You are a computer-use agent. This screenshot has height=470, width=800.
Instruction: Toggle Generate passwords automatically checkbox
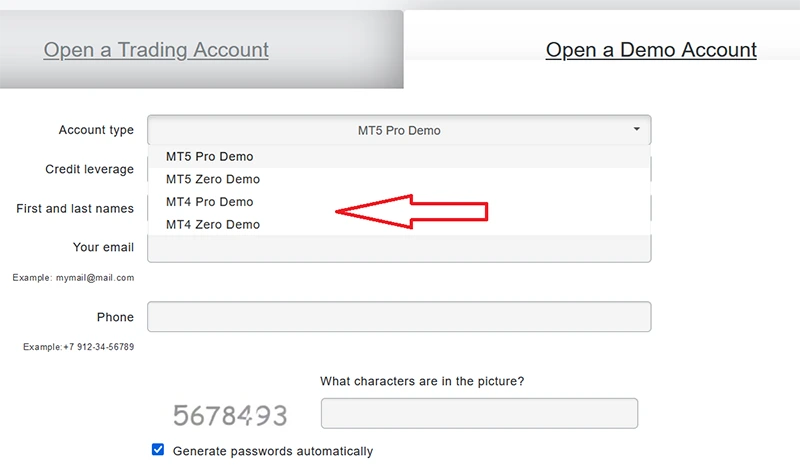click(158, 450)
